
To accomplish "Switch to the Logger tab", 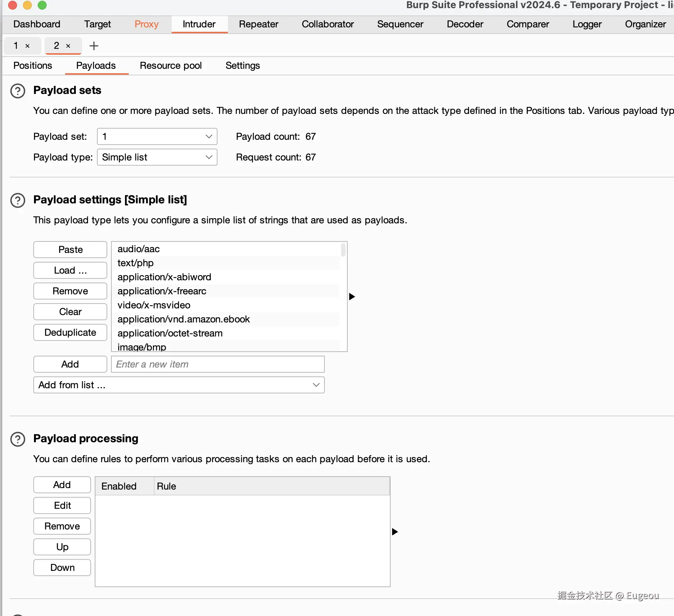I will click(587, 24).
